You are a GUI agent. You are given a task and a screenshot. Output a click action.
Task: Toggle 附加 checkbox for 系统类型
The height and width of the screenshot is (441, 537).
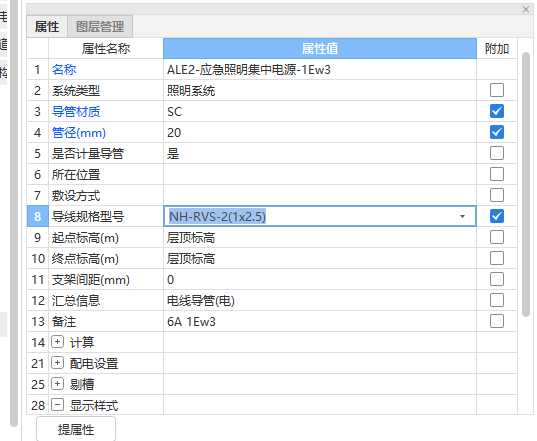497,90
